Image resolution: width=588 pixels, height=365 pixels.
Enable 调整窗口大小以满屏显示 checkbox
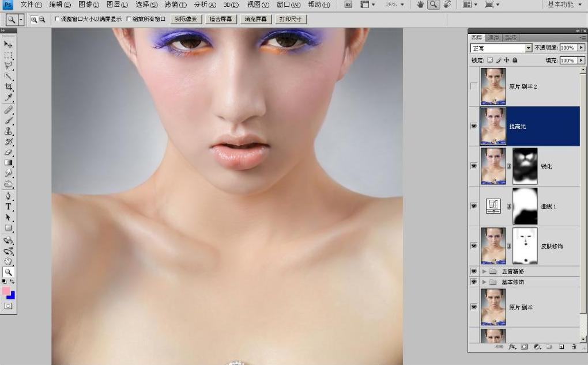pos(57,19)
